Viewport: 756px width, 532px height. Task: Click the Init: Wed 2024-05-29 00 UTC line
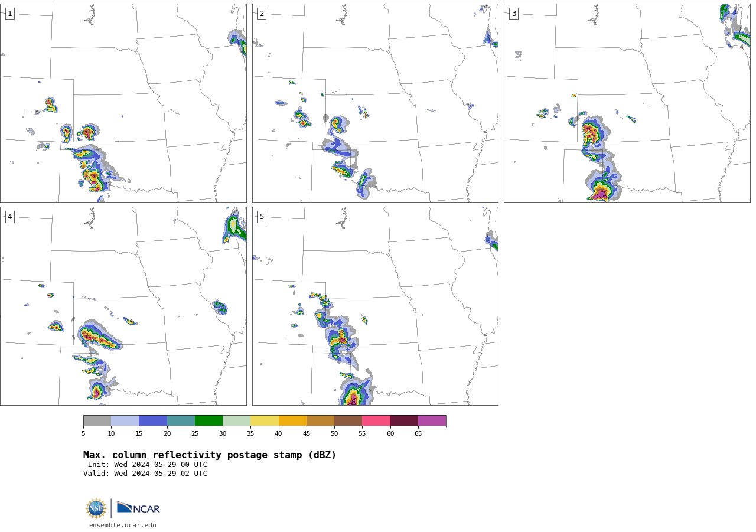(x=148, y=465)
